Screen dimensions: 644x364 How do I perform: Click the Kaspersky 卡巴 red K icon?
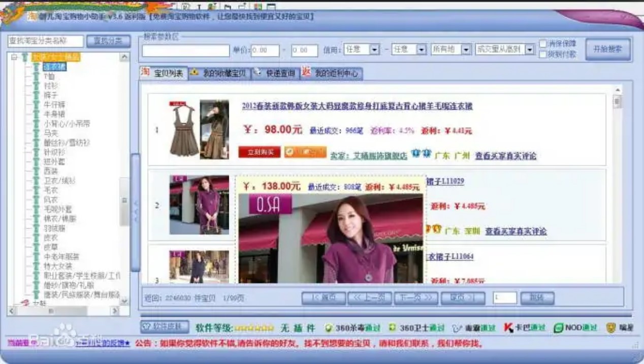pyautogui.click(x=508, y=328)
